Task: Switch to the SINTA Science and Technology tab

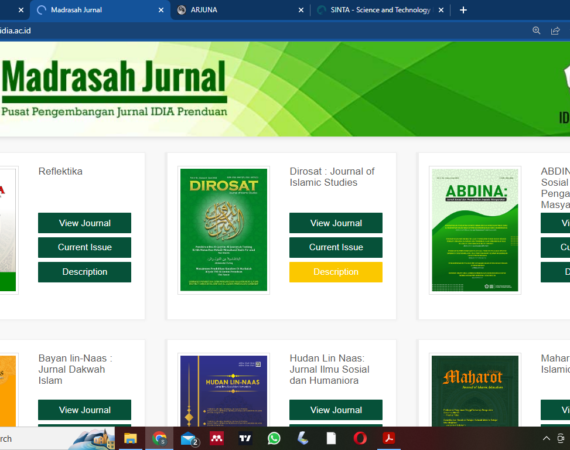Action: click(380, 10)
